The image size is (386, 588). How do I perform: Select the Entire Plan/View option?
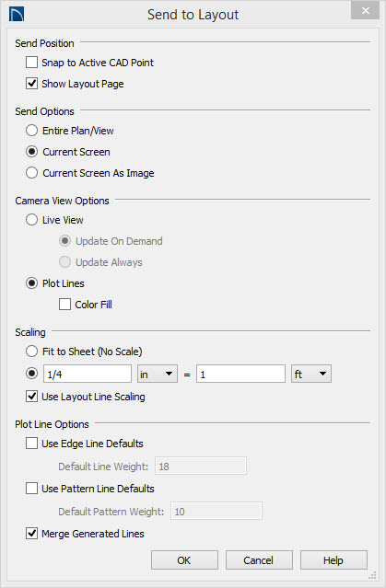pos(32,131)
